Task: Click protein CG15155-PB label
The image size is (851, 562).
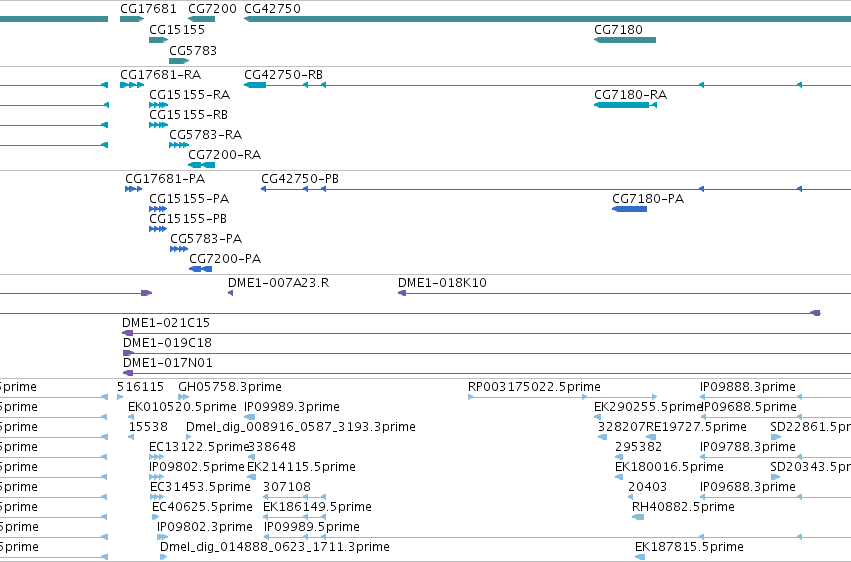Action: click(x=188, y=219)
